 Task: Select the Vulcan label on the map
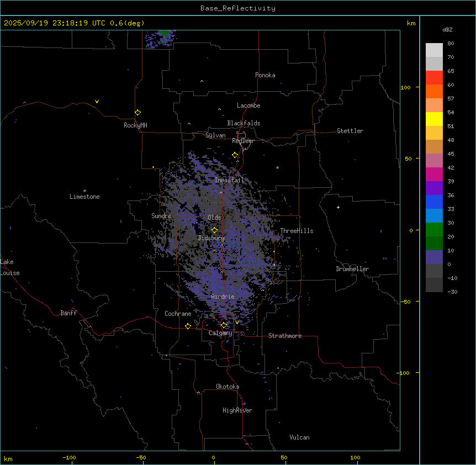pyautogui.click(x=299, y=437)
